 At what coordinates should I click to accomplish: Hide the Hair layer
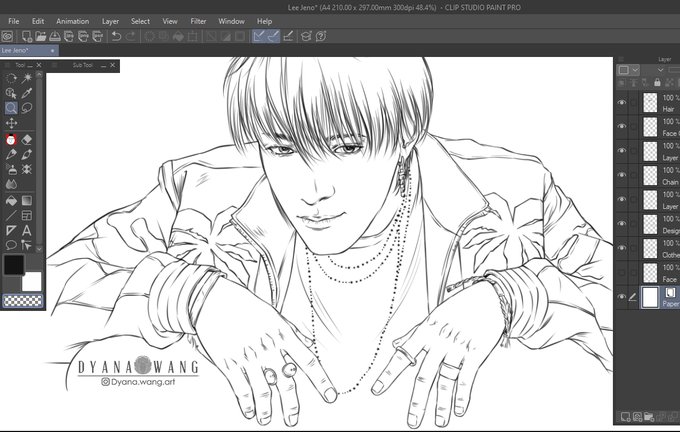point(622,103)
